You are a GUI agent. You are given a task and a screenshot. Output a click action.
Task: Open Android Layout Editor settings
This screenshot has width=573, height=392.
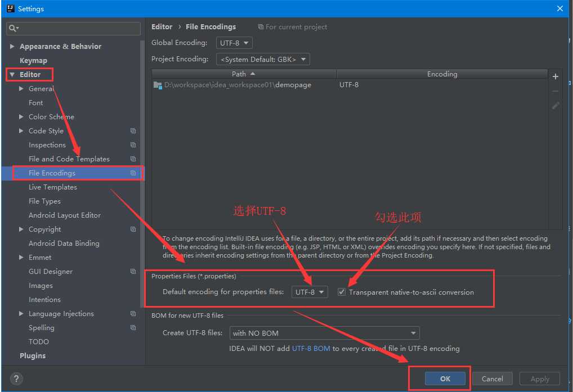click(65, 215)
